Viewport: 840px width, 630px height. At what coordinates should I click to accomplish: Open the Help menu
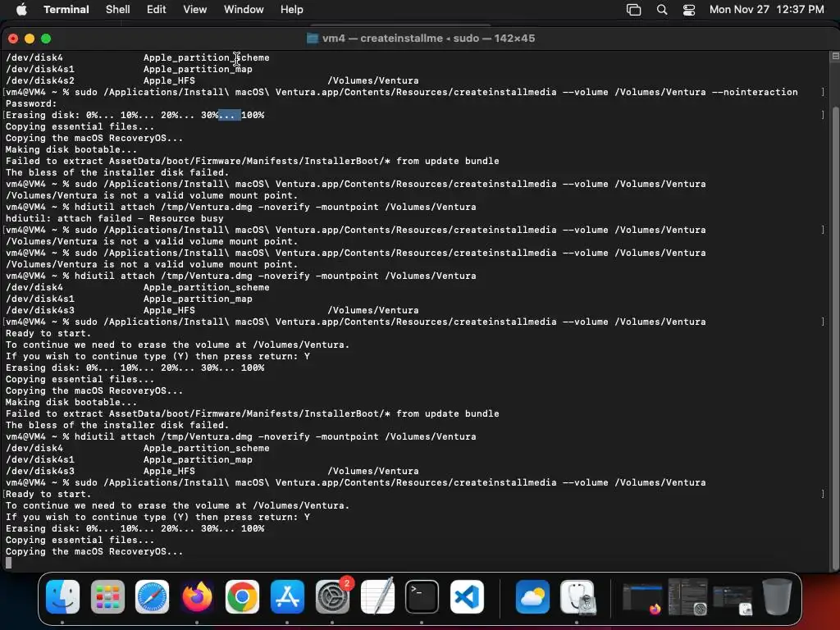[292, 10]
